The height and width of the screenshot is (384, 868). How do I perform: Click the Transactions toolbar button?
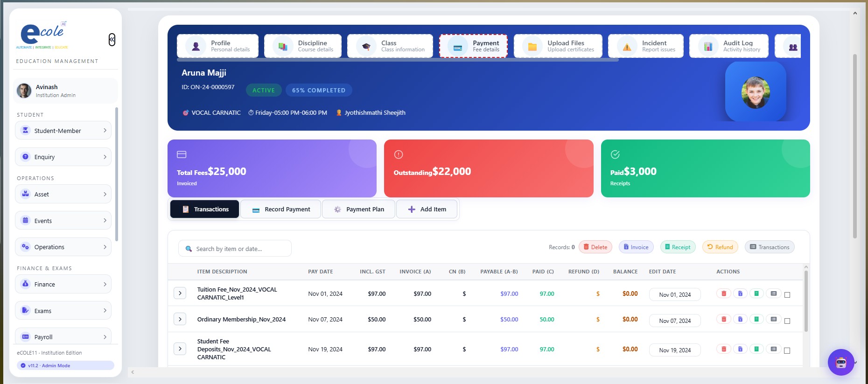click(x=770, y=247)
